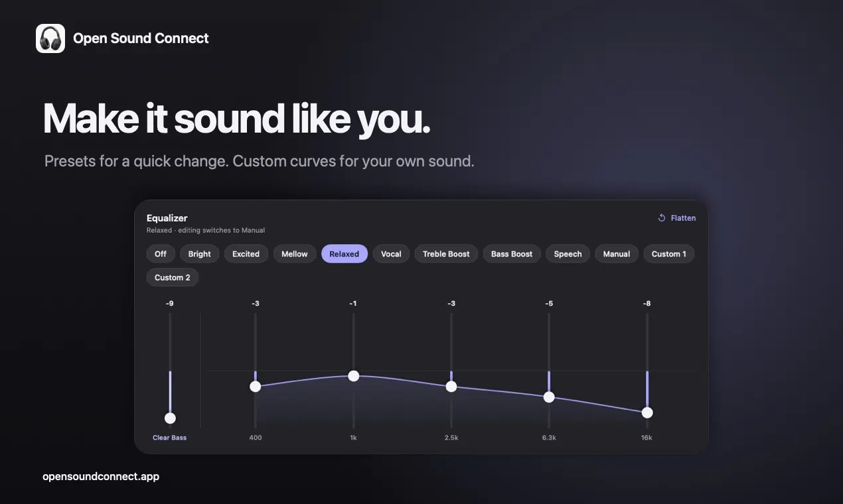Screen dimensions: 843x504
Task: Click the 16k band slider knob
Action: pos(647,412)
